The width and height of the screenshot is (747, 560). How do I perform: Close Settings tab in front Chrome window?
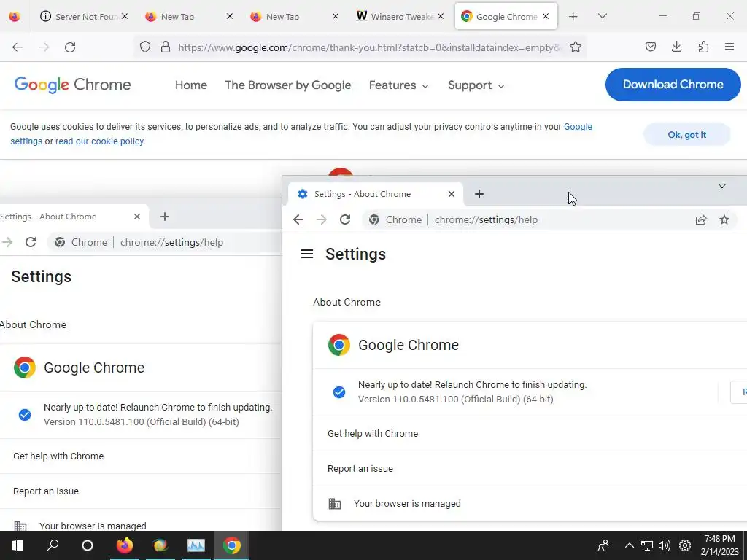click(451, 194)
